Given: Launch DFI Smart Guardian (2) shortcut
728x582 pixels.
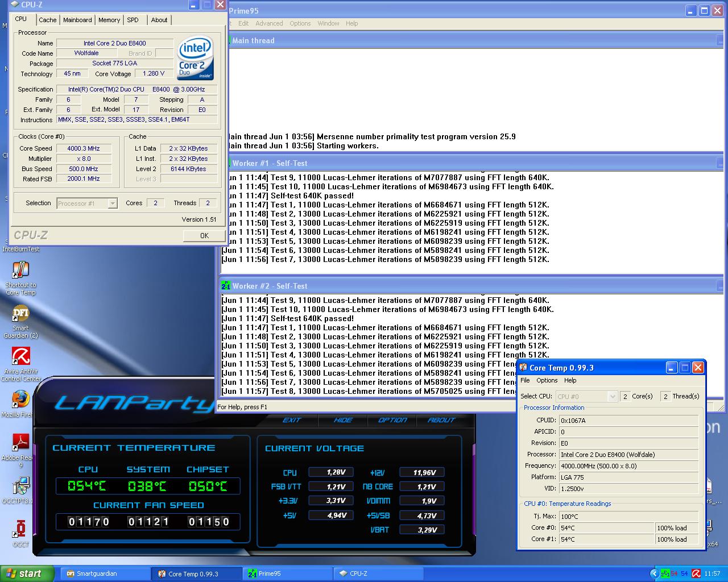Looking at the screenshot, I should pos(21,313).
